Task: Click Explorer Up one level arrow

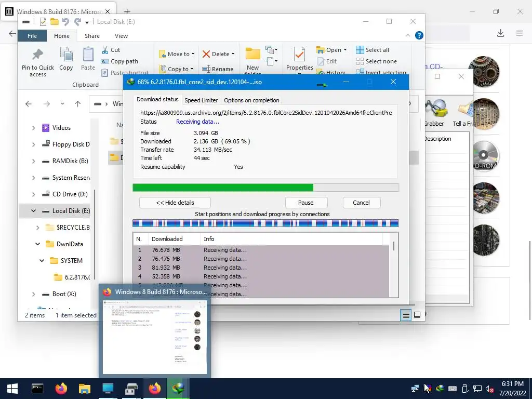Action: pos(78,104)
